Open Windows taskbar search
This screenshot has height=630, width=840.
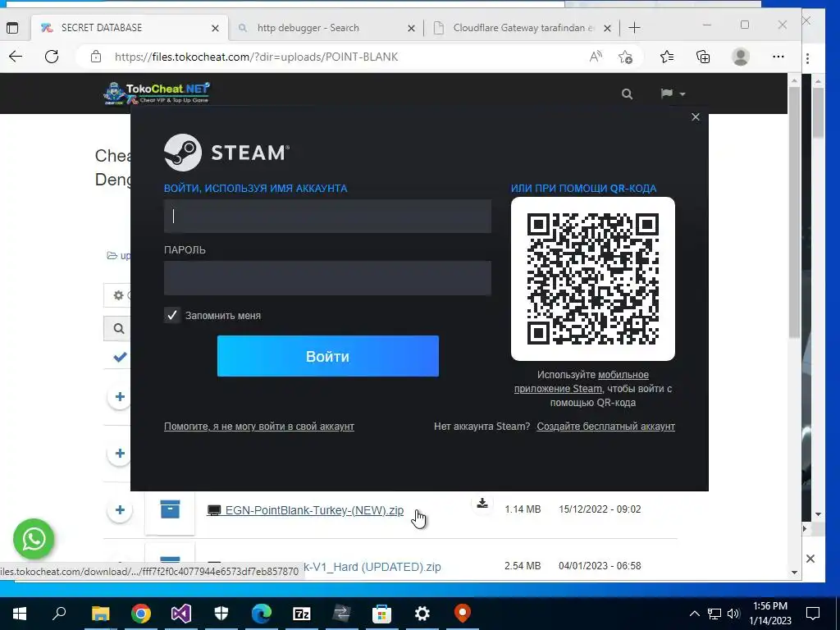point(59,613)
